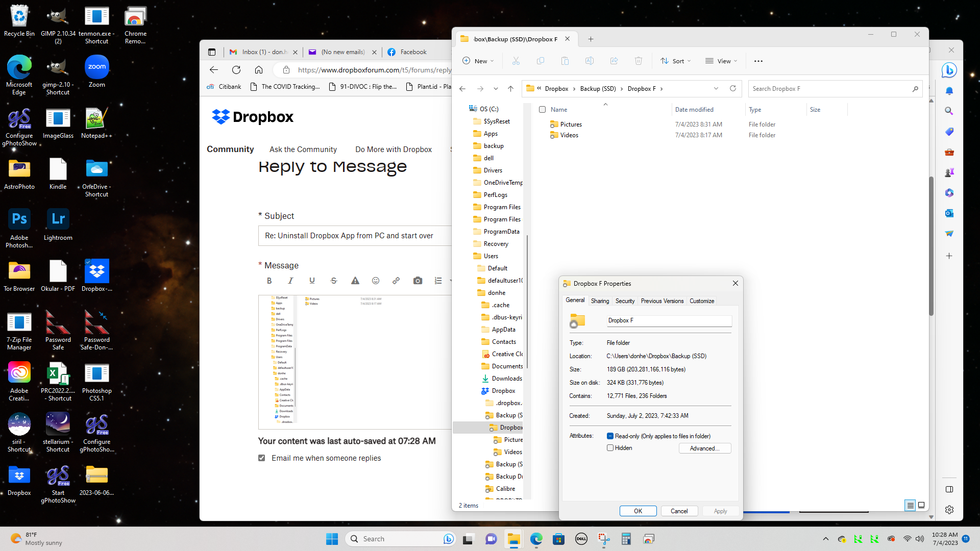The height and width of the screenshot is (551, 980).
Task: Click the Cut icon in Explorer toolbar
Action: point(516,61)
